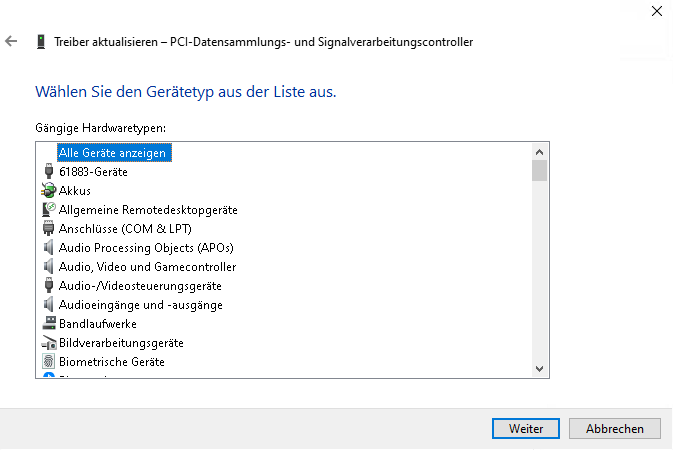The width and height of the screenshot is (673, 450).
Task: Click the Biometrische Geräte fingerprint icon
Action: pos(49,361)
